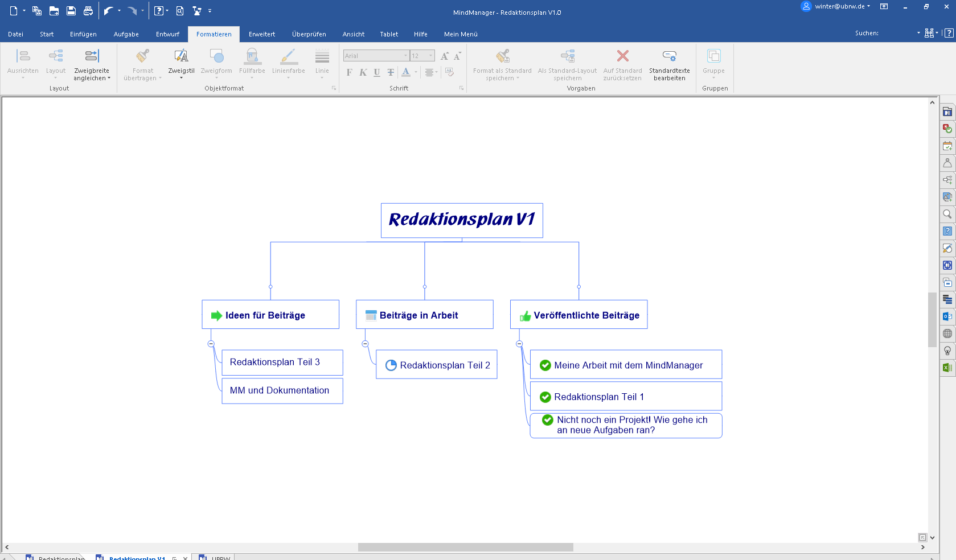Image resolution: width=956 pixels, height=560 pixels.
Task: Expand the Zweigbreite angleichen dropdown
Action: tap(109, 79)
